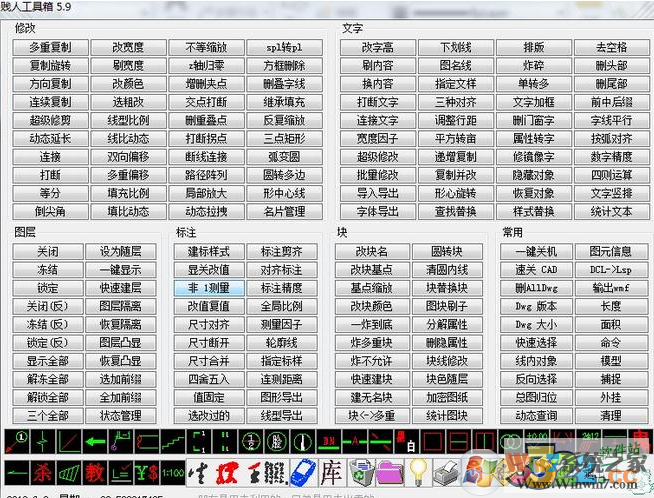The height and width of the screenshot is (498, 654).
Task: Click the 多重复制 button
Action: click(49, 47)
